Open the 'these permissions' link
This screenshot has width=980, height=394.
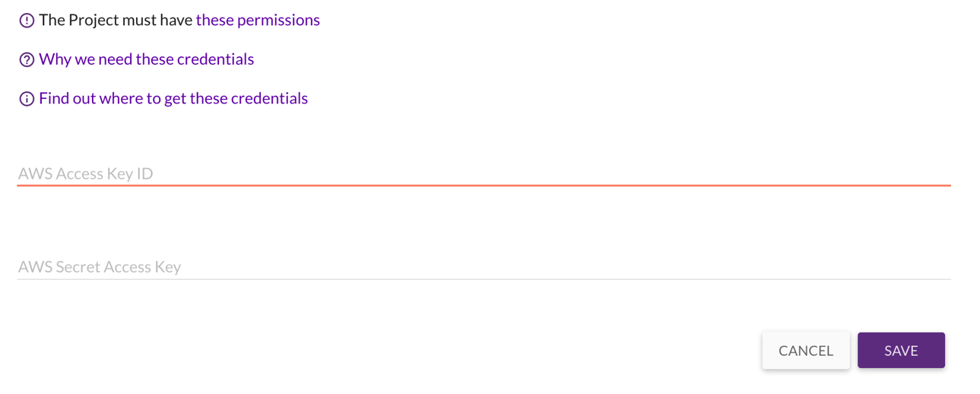258,20
